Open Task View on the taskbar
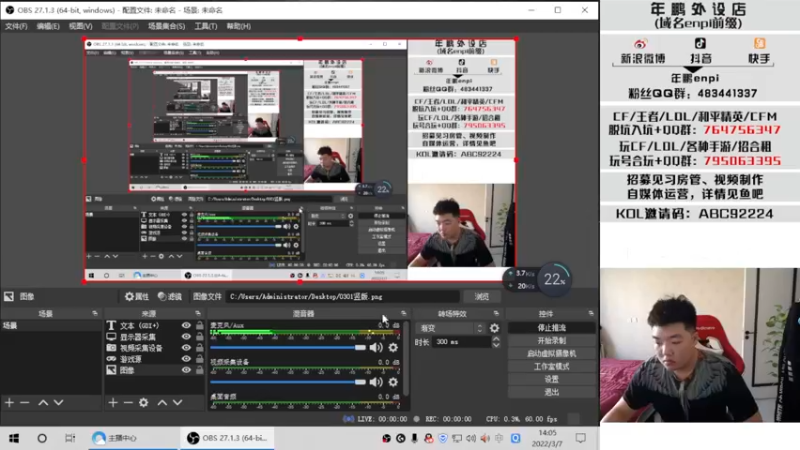800x450 pixels. 70,438
